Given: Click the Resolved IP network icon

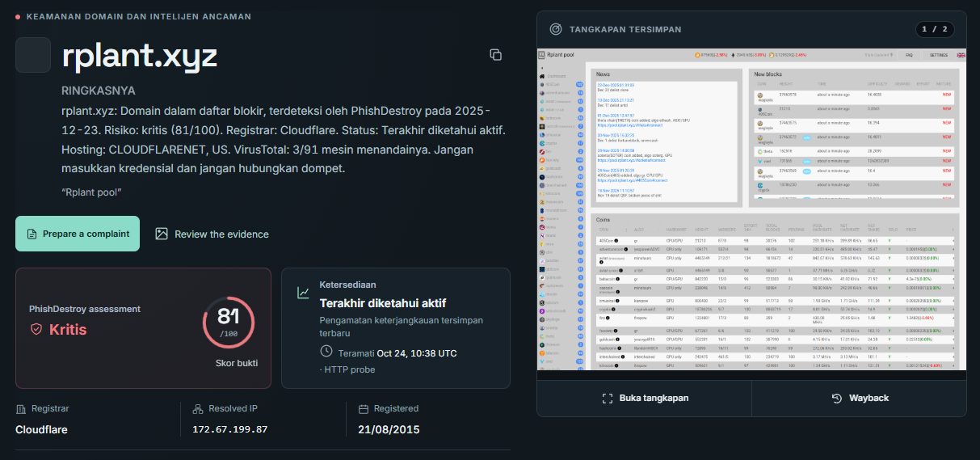Looking at the screenshot, I should coord(197,409).
